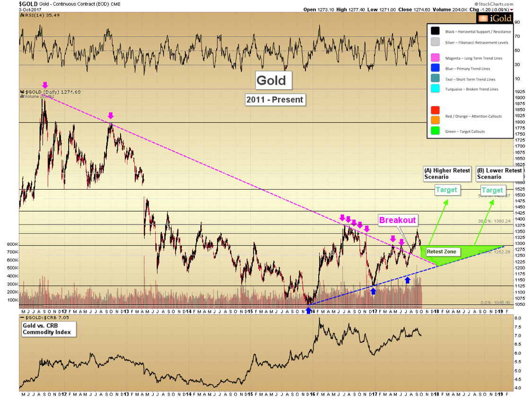Viewport: 532px width, 398px height.
Task: Click the (B) Lower Retest Scenario label
Action: (x=499, y=173)
